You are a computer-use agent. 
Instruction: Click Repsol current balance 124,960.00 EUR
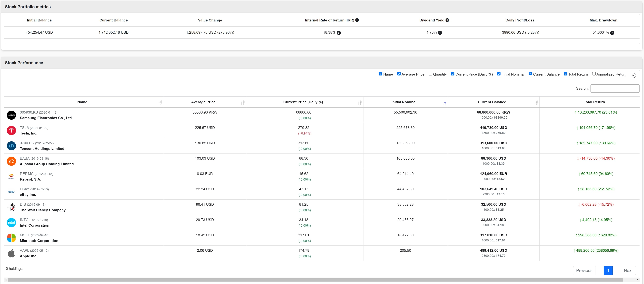[x=493, y=174]
